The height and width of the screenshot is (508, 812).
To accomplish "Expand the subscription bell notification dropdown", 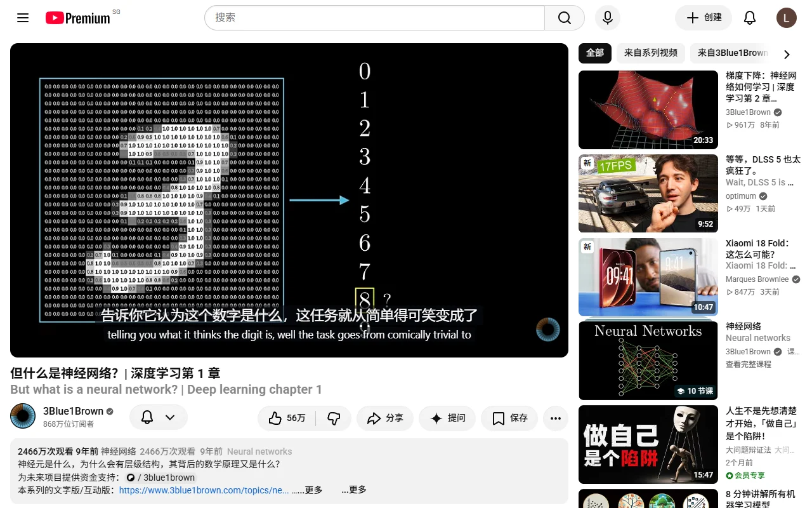I will [x=159, y=417].
